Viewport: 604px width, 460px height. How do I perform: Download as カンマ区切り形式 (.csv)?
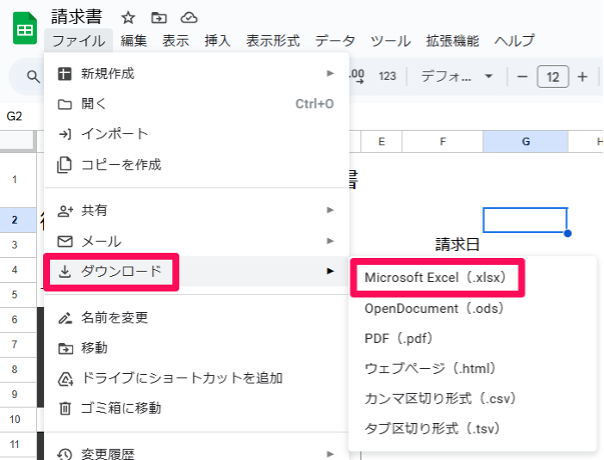point(472,398)
